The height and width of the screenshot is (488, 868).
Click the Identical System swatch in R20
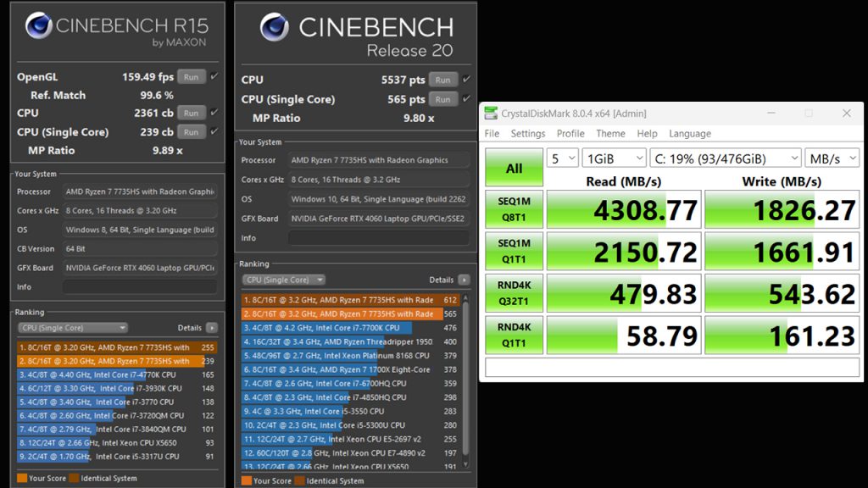pos(299,481)
